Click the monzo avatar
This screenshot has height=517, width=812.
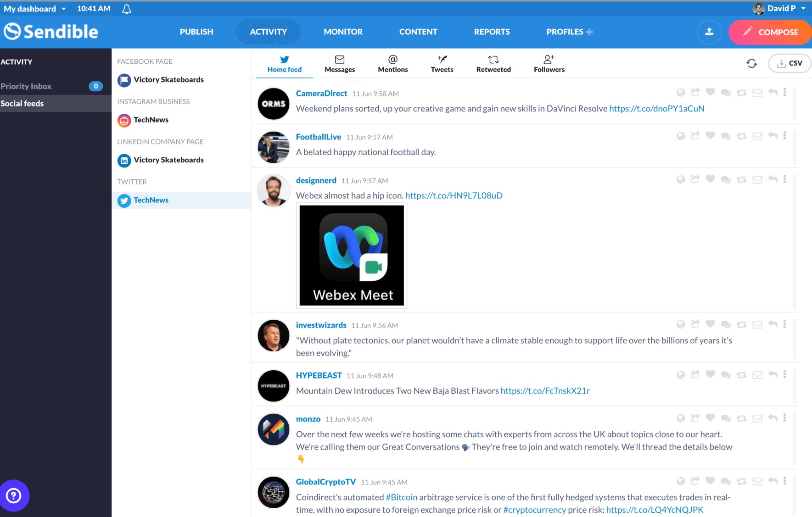click(x=274, y=429)
